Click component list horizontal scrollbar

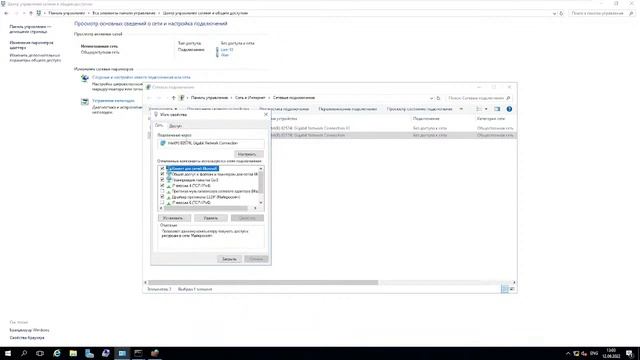(x=206, y=208)
